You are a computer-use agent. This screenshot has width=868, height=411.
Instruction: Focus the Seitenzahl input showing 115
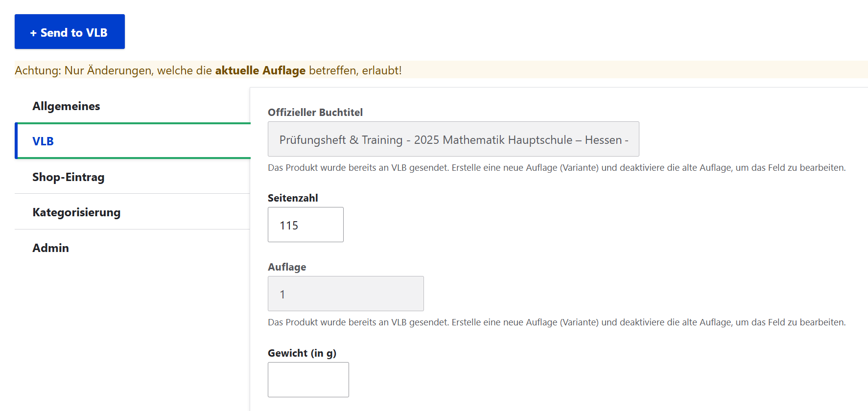tap(305, 225)
